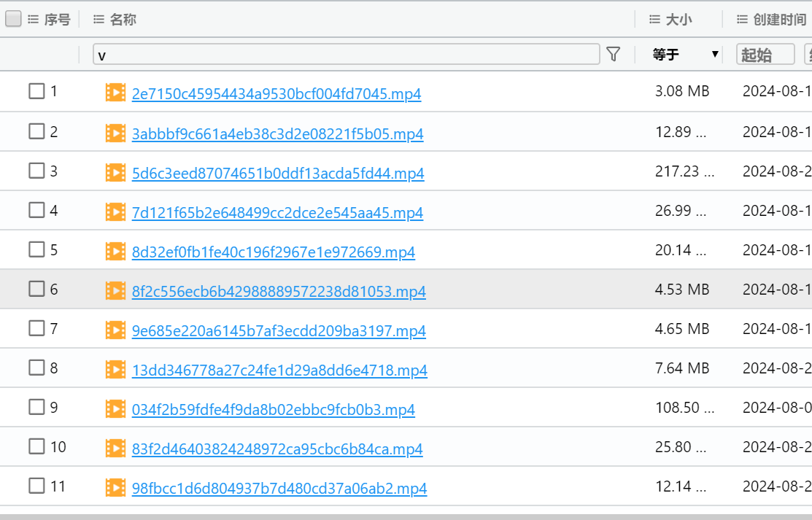Open 13dd346778a27c24fe1d29a8dd6e4718.mp4 link
This screenshot has width=812, height=520.
pos(279,370)
